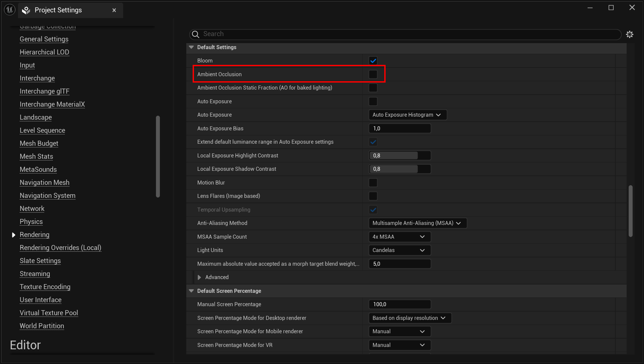The width and height of the screenshot is (644, 364).
Task: Open the settings gear beside the search bar
Action: [x=630, y=34]
